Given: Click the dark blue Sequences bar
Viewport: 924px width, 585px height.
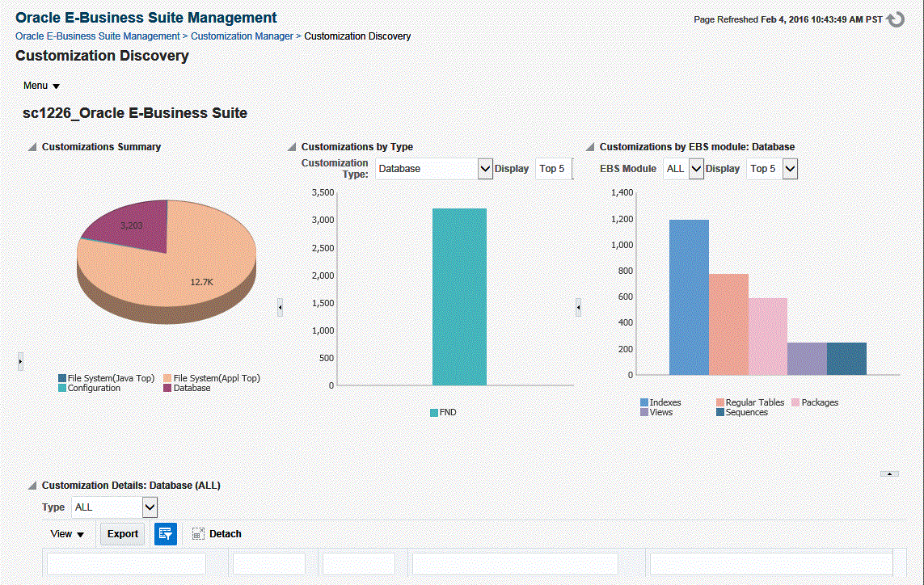Looking at the screenshot, I should 846,359.
